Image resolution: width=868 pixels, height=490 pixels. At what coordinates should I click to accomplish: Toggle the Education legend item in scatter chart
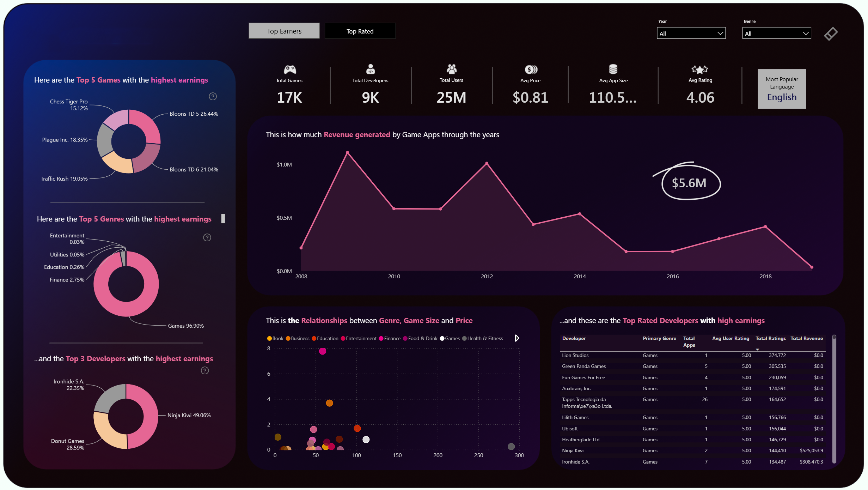[x=325, y=338]
